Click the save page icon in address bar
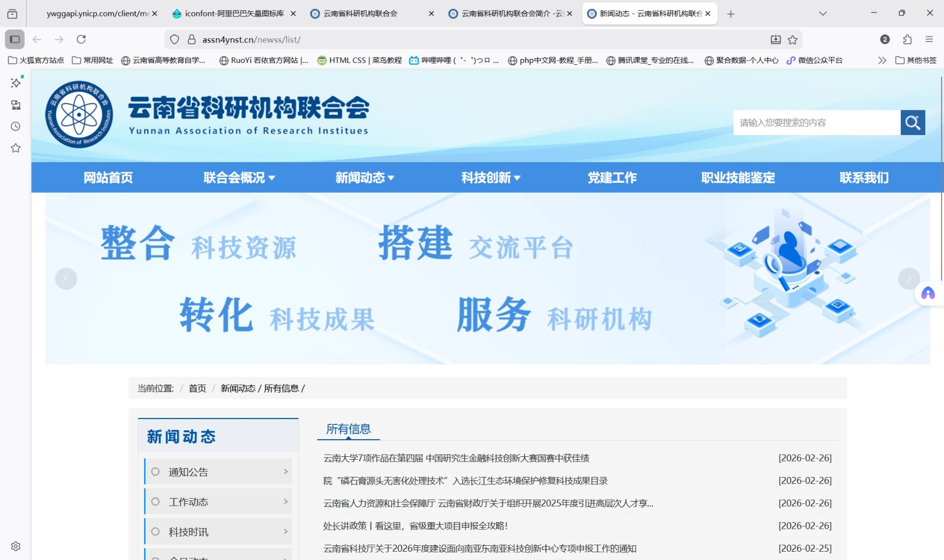944x560 pixels. 775,39
